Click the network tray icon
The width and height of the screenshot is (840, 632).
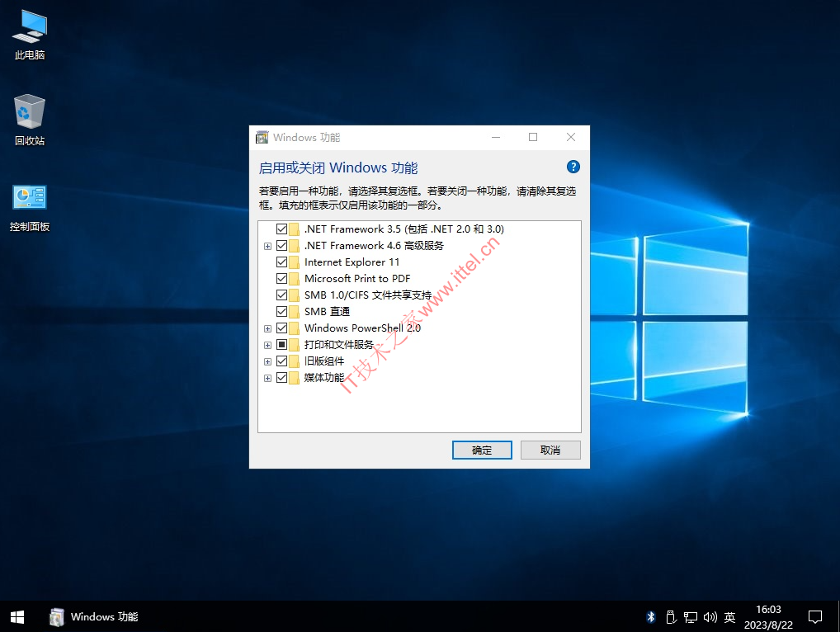point(691,617)
